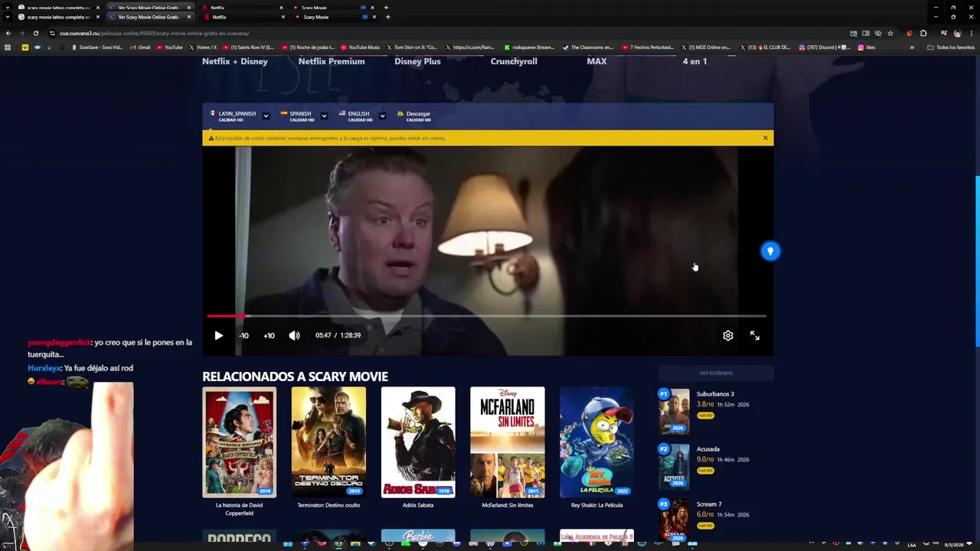Skip forward 10 seconds in player
Viewport: 980px width, 551px height.
269,335
